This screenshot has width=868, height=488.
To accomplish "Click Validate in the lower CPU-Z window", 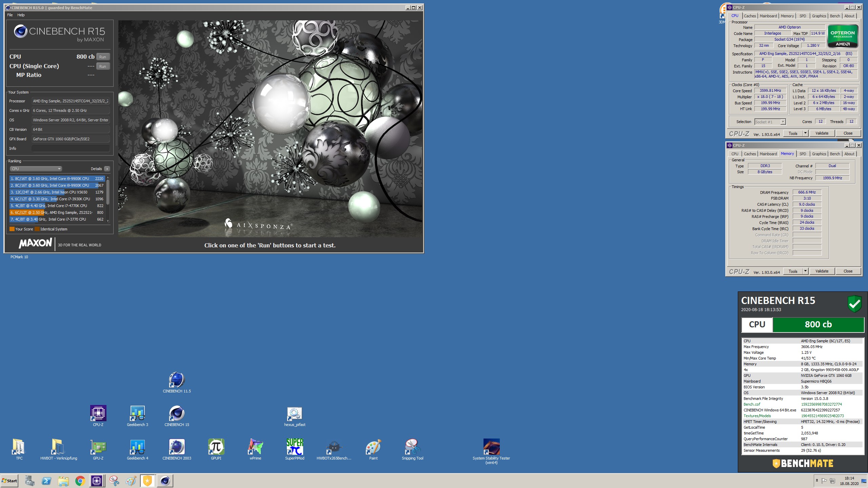I will click(x=822, y=271).
